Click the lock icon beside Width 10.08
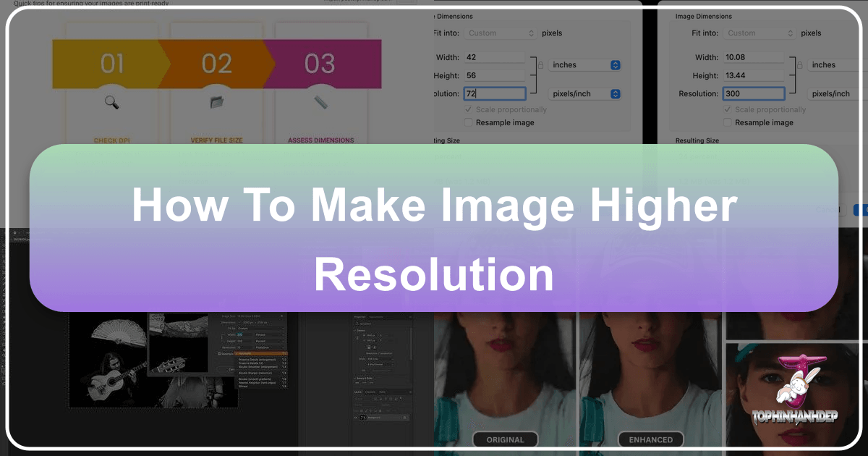Screen dimensions: 868x456 (800, 65)
